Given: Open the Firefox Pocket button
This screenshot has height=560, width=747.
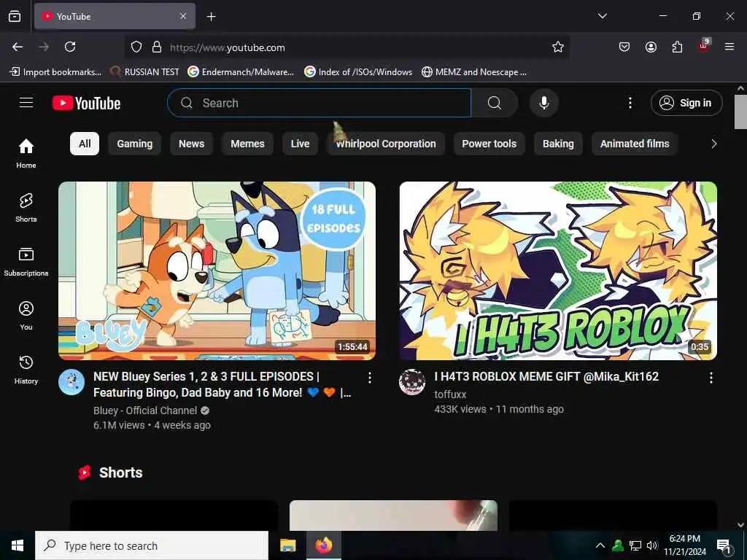Looking at the screenshot, I should click(x=624, y=47).
